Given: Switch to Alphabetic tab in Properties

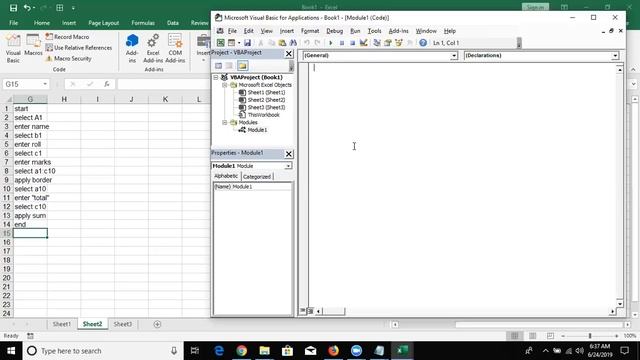Looking at the screenshot, I should pyautogui.click(x=226, y=176).
